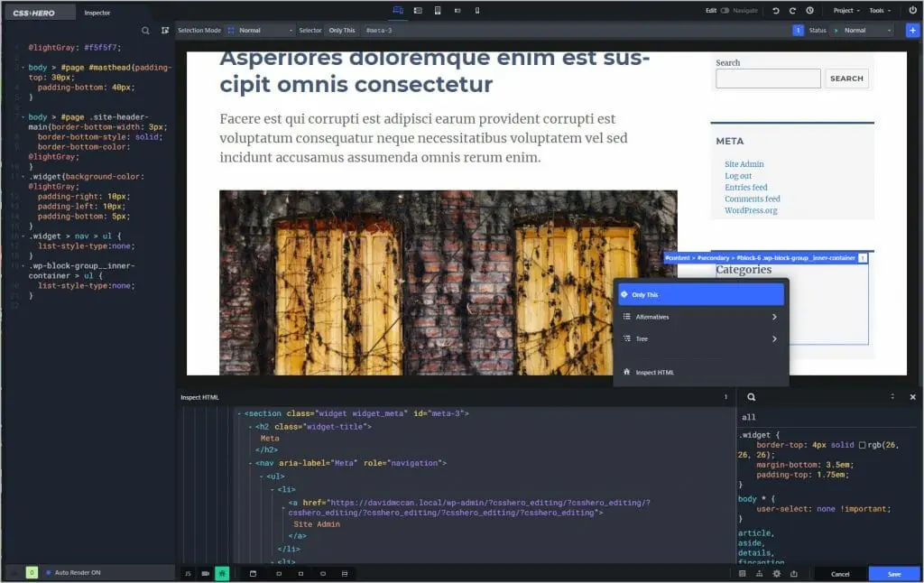
Task: Collapse the section widget_meta node
Action: click(x=239, y=413)
